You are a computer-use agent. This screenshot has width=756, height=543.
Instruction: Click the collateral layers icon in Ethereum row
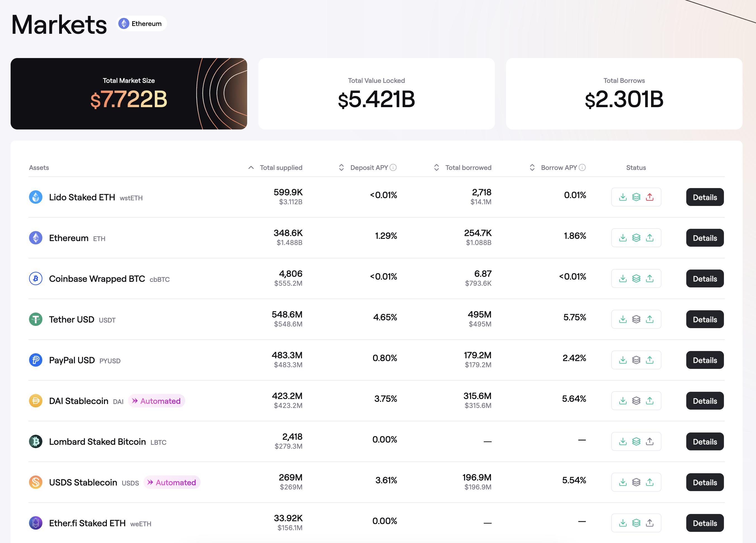coord(636,238)
